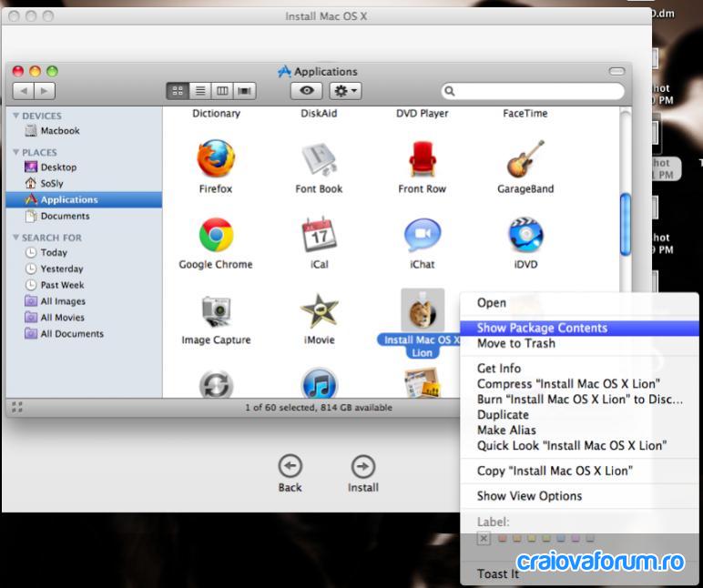Choose Get Info from context menu

coord(579,369)
